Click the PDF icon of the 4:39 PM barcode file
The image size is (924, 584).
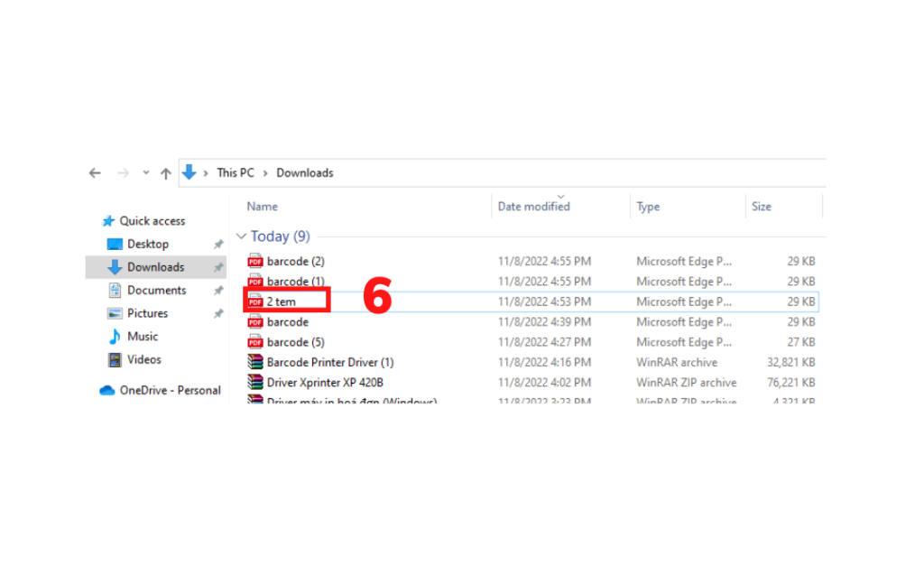coord(255,321)
